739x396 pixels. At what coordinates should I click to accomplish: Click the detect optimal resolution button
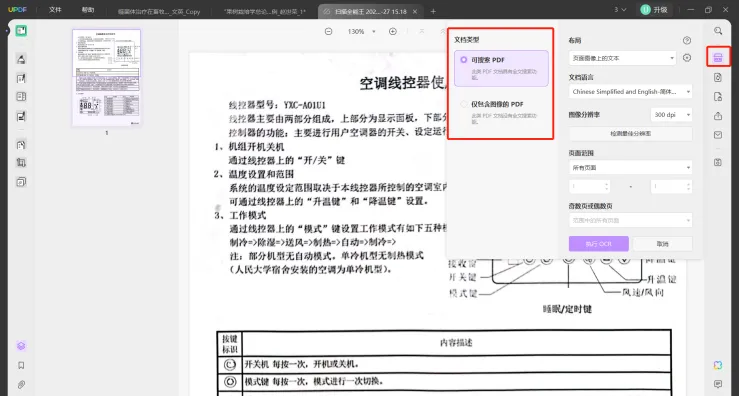click(x=631, y=133)
